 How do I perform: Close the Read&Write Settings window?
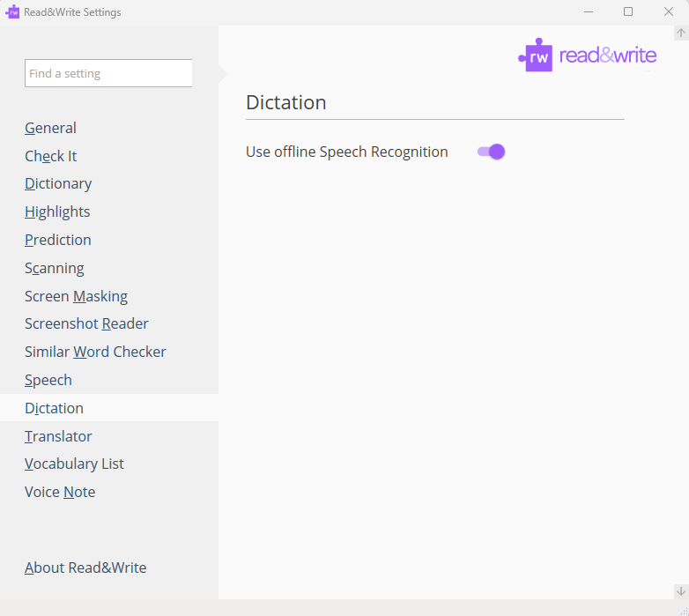669,11
